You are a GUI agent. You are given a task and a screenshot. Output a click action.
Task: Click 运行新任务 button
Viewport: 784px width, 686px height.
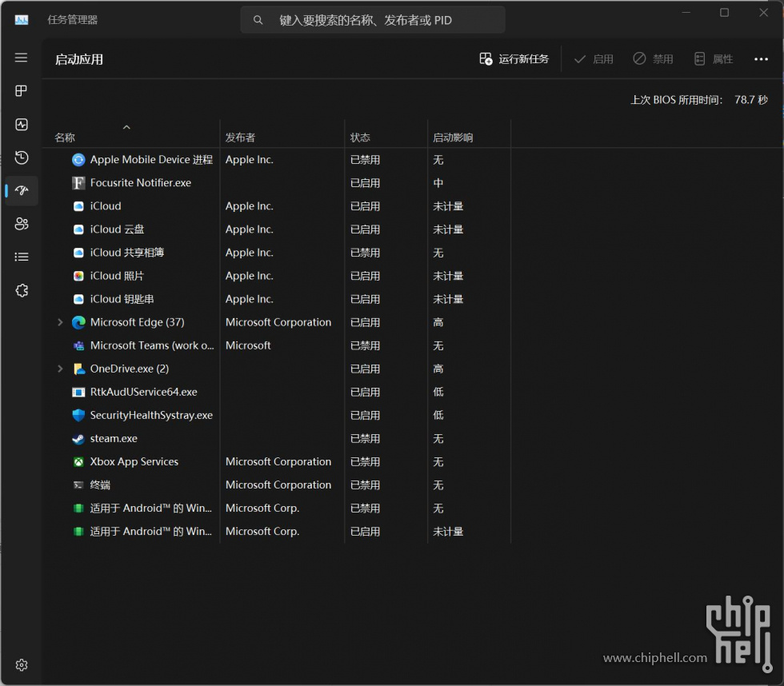pyautogui.click(x=514, y=59)
